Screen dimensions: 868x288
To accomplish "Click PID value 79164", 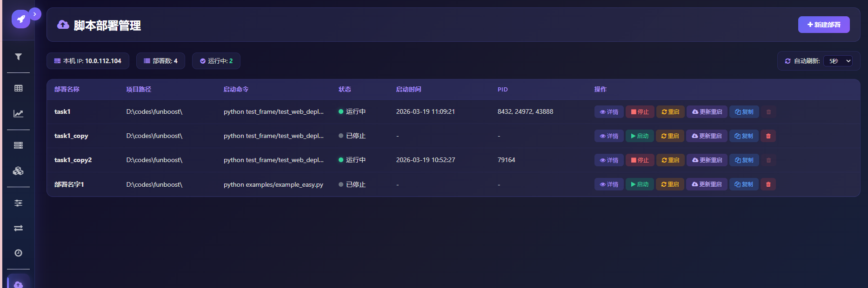I will [x=507, y=160].
